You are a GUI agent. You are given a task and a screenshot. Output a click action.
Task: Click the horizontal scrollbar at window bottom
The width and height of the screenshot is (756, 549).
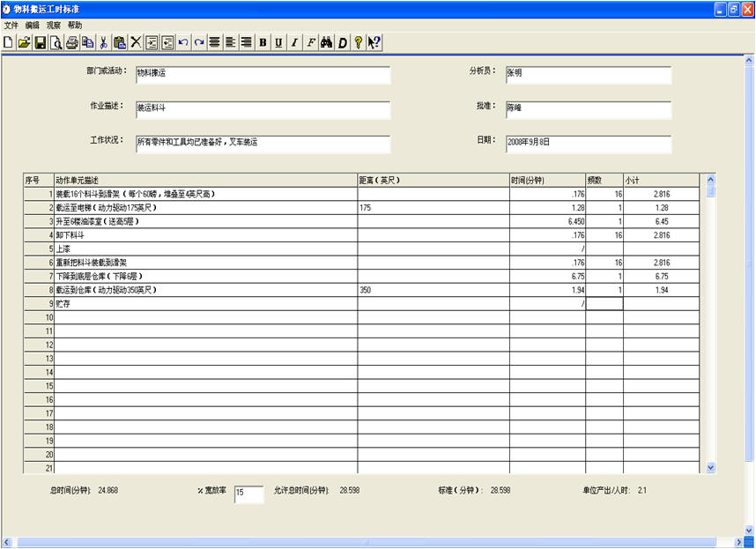click(370, 542)
